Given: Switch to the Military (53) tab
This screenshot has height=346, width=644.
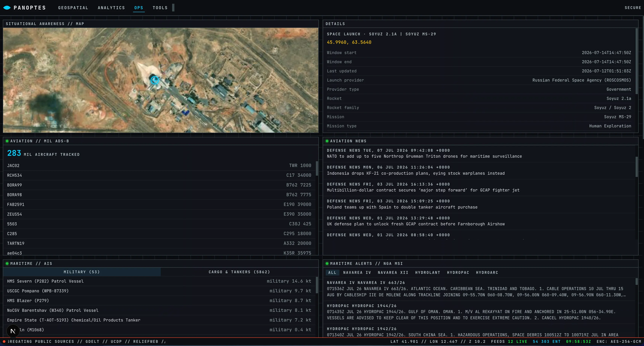Looking at the screenshot, I should tap(82, 272).
